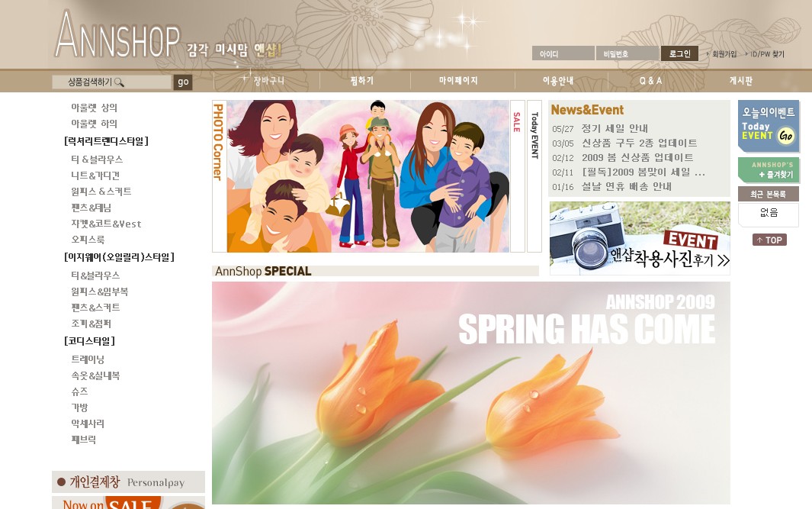The image size is (812, 509).
Task: Click the [코디스타일] heading
Action: pyautogui.click(x=90, y=341)
